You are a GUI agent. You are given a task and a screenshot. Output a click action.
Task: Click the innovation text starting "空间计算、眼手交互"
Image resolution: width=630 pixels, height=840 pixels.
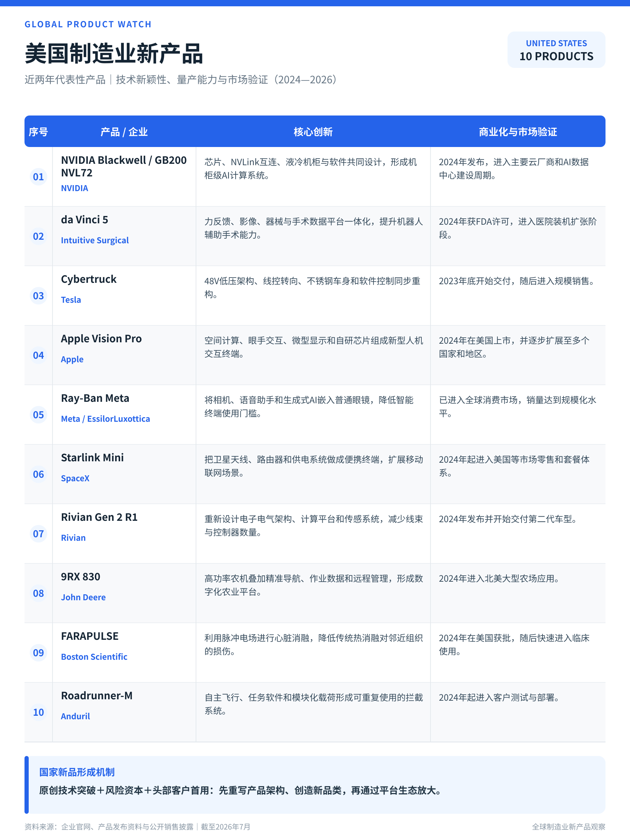coord(314,347)
